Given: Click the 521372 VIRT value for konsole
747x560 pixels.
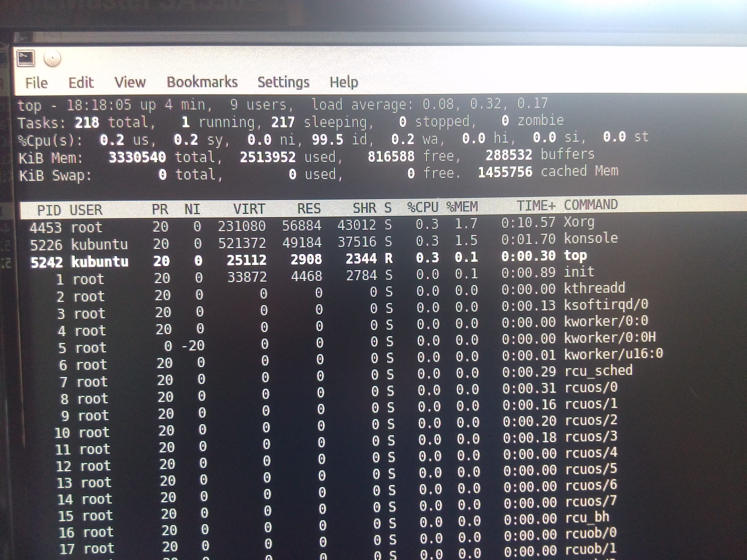Looking at the screenshot, I should tap(242, 243).
